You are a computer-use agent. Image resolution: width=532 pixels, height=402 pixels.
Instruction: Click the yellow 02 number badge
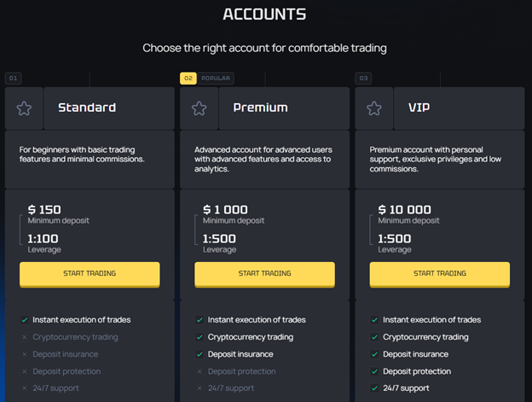(188, 79)
